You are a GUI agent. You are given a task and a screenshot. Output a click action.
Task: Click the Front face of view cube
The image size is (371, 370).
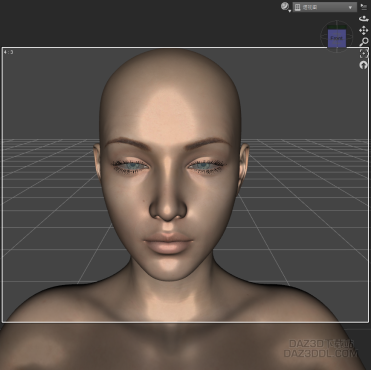[x=336, y=38]
